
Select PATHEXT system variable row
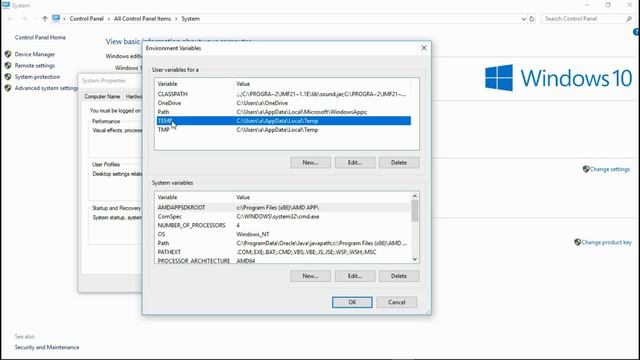(284, 252)
